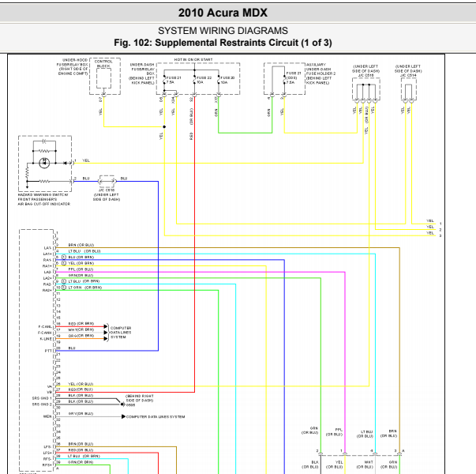Click the "FUSE 20 10A" label
The height and width of the screenshot is (474, 476).
227,80
